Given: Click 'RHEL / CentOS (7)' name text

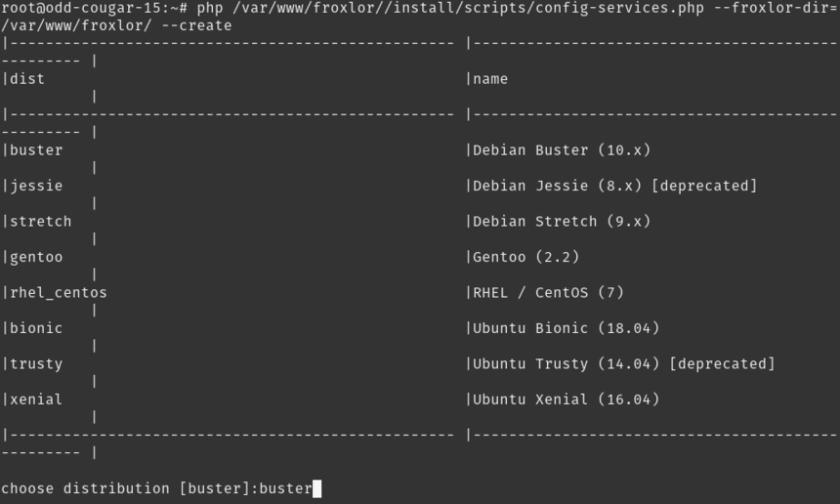Looking at the screenshot, I should pyautogui.click(x=548, y=292).
